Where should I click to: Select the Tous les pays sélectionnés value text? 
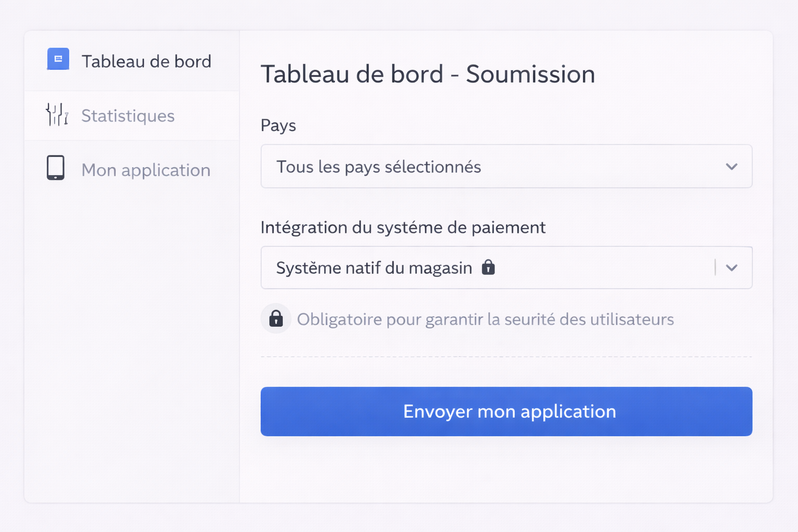(379, 167)
